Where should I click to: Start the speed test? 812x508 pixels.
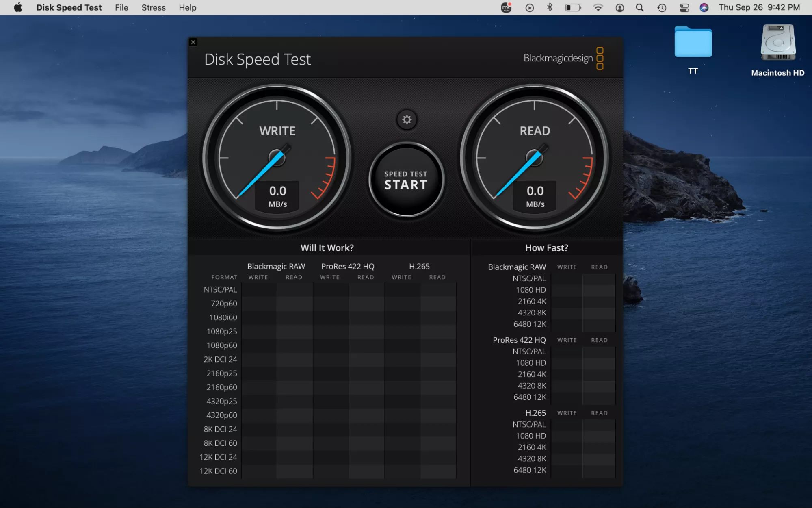[x=406, y=180]
